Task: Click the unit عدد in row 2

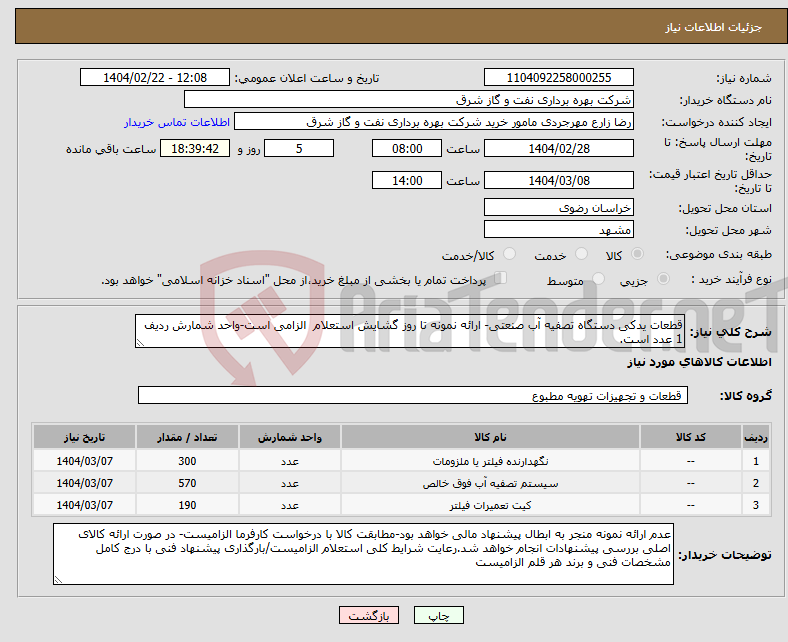Action: click(x=289, y=484)
